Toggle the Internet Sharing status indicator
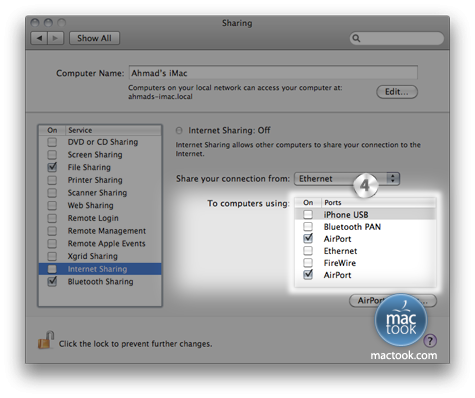Image resolution: width=475 pixels, height=398 pixels. [179, 130]
